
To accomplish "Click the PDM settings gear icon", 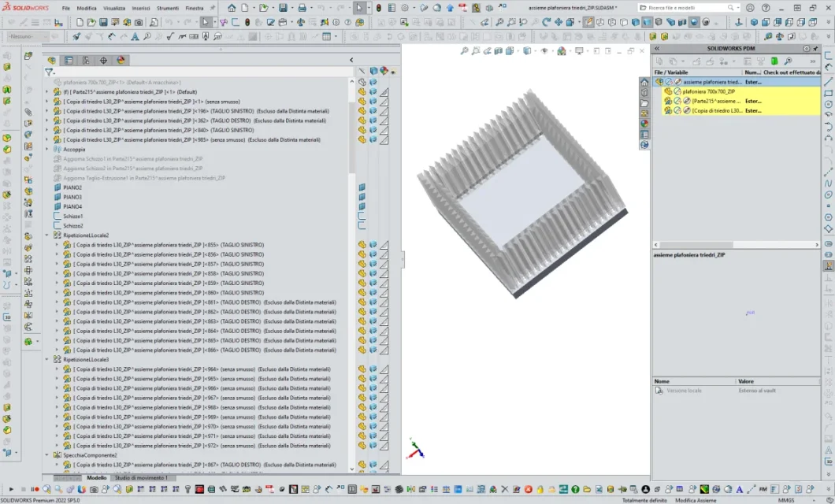I will point(807,49).
